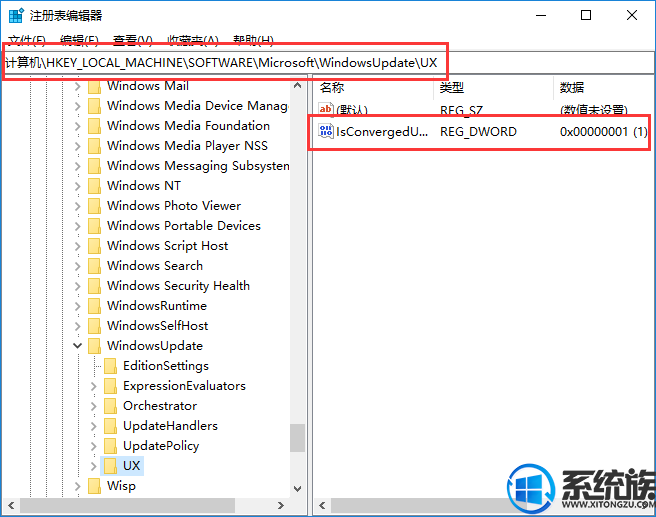Click the Windows NT folder icon
Image resolution: width=656 pixels, height=517 pixels.
[95, 186]
